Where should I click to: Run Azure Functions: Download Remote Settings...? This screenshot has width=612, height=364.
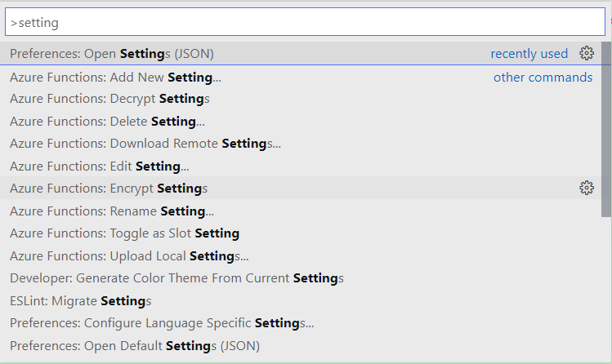pos(301,144)
